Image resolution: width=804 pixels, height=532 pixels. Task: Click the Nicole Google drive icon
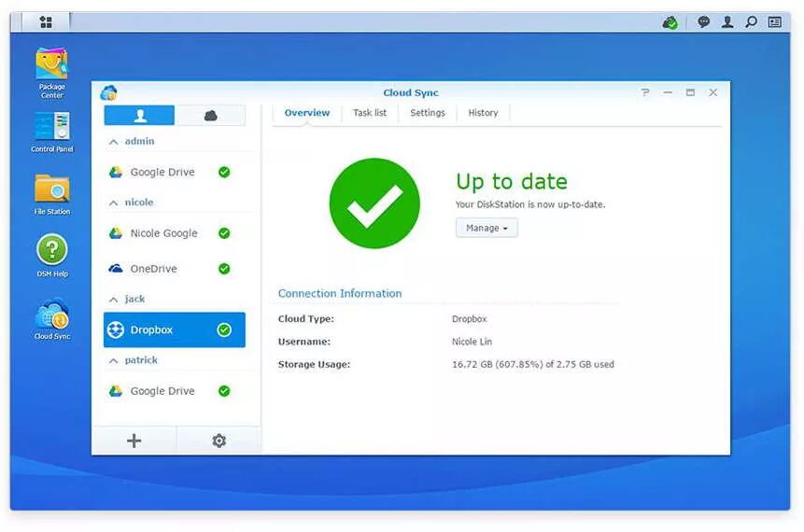116,233
